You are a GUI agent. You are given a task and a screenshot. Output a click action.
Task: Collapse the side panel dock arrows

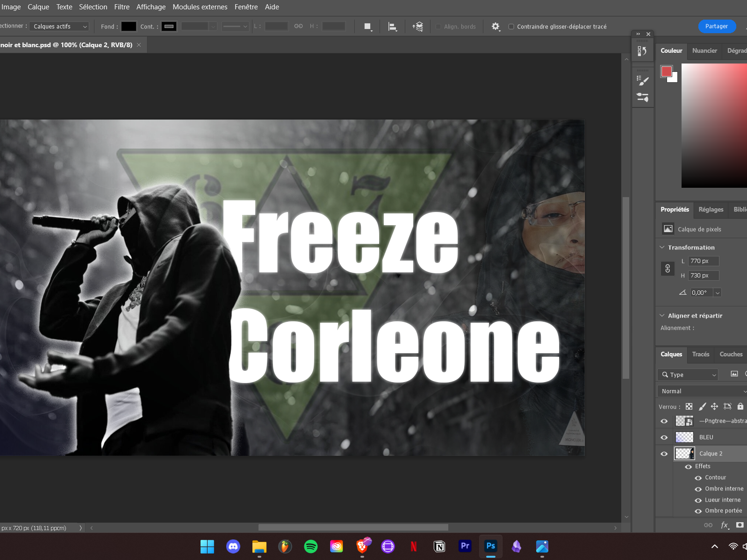638,34
